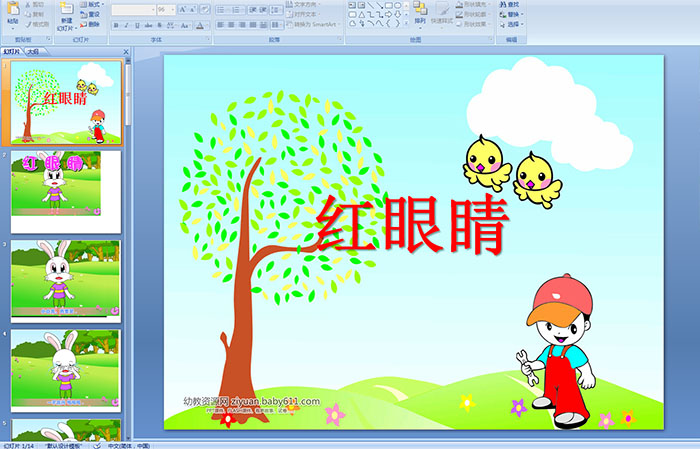Viewport: 700px width, 449px height.
Task: Select slide 4 crying rabbit thumbnail
Action: tap(66, 370)
